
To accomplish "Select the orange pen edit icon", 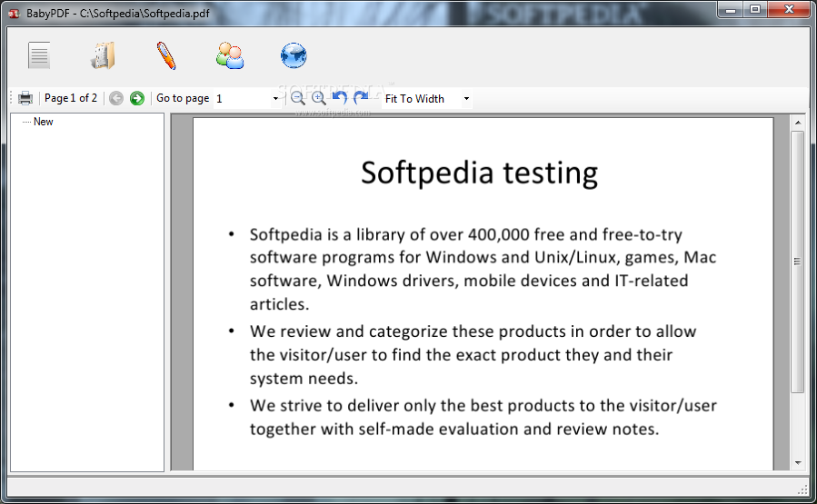I will (x=166, y=56).
